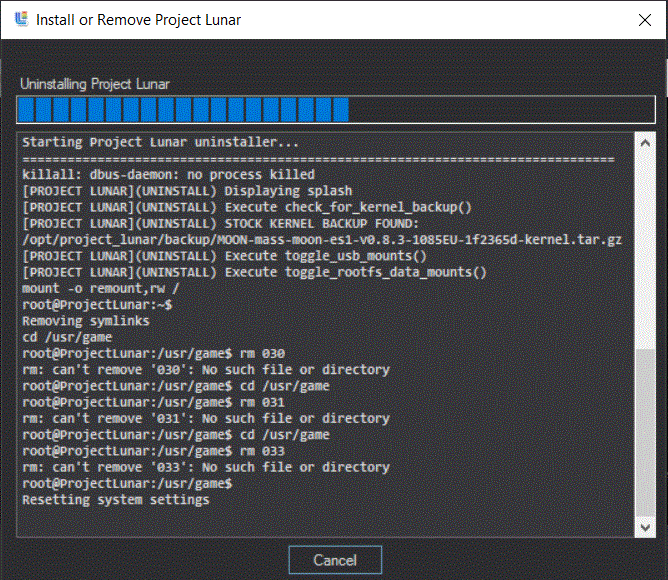Click the "Starting Project Lunar uninstaller..." log line
Screen dimensions: 668x580
(x=160, y=143)
